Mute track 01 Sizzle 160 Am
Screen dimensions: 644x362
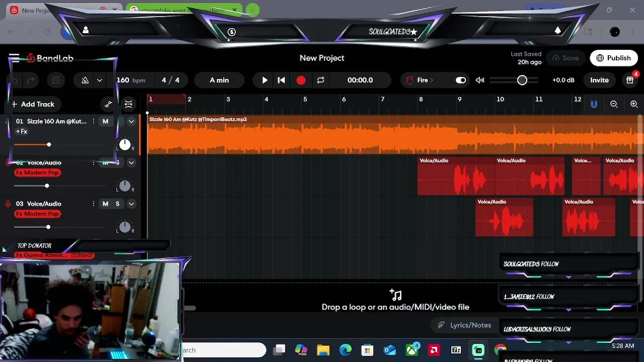pyautogui.click(x=105, y=121)
